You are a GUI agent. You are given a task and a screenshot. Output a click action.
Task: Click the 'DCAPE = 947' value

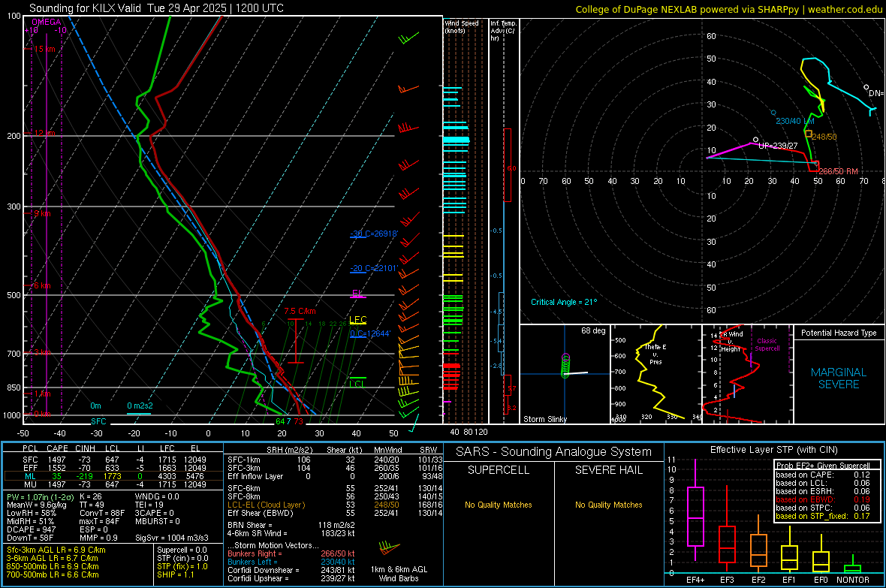pyautogui.click(x=31, y=529)
